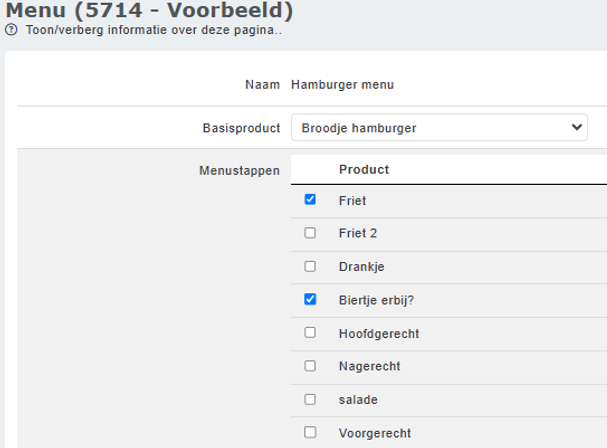The width and height of the screenshot is (607, 448).
Task: Disable the 'Biertje erbij?' checkbox
Action: [x=310, y=299]
